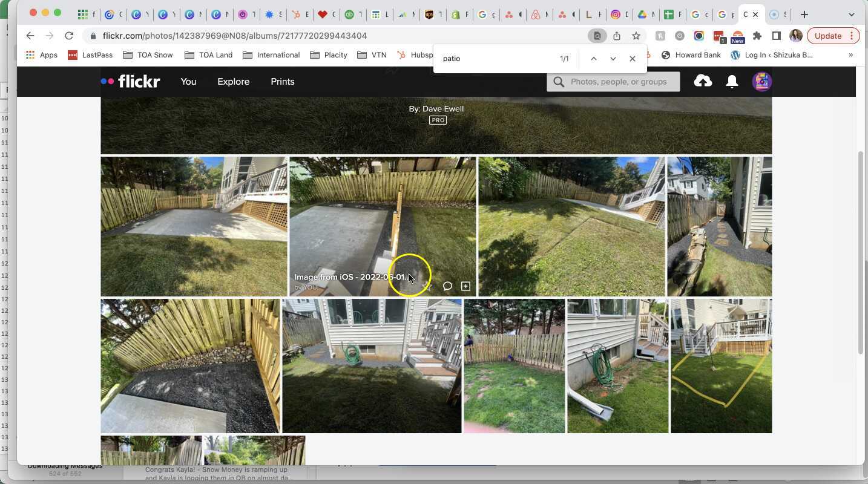Click the comment icon on hovered photo
The width and height of the screenshot is (868, 484).
(447, 286)
